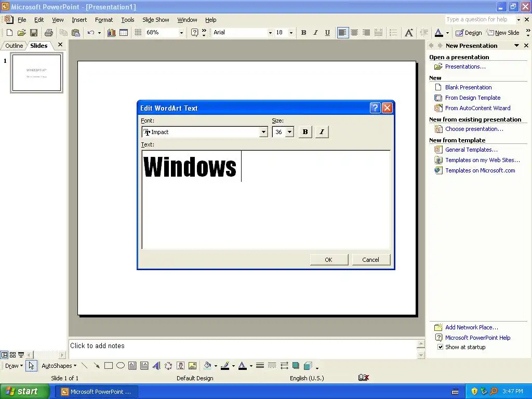The image size is (532, 399).
Task: Open the Format menu
Action: pyautogui.click(x=104, y=20)
